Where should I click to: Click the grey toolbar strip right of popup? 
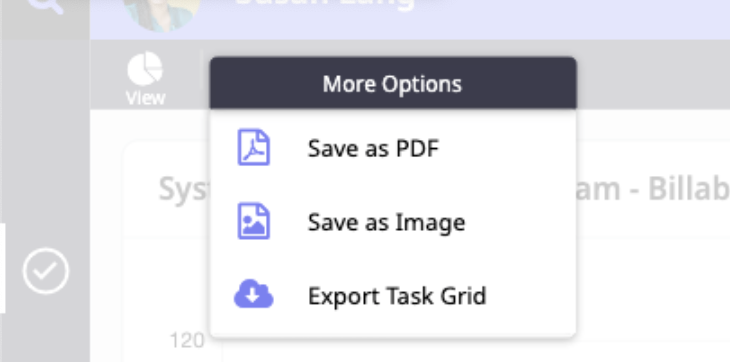tap(653, 74)
